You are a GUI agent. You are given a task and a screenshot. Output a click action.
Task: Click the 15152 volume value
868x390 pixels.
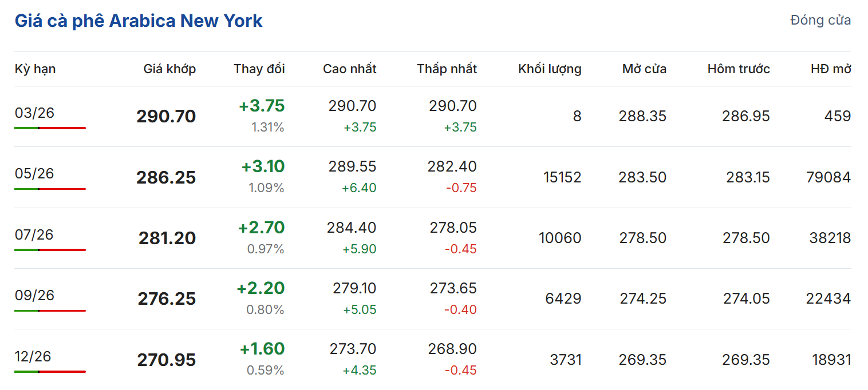[562, 177]
